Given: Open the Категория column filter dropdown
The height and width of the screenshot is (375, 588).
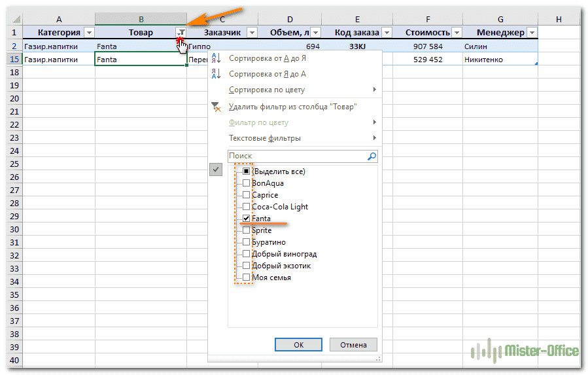Looking at the screenshot, I should pos(90,33).
